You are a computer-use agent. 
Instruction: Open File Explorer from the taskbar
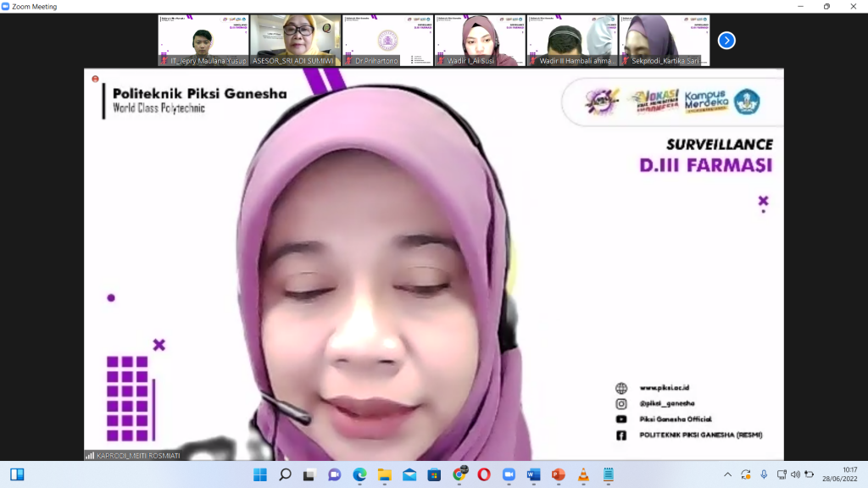[384, 474]
